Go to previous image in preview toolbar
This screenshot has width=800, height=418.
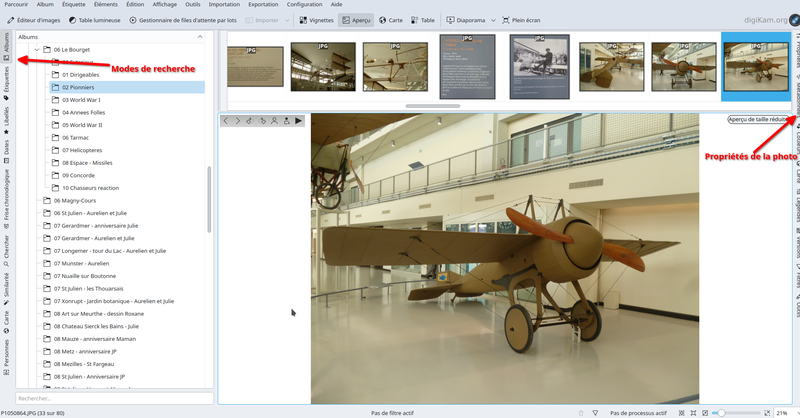(226, 121)
